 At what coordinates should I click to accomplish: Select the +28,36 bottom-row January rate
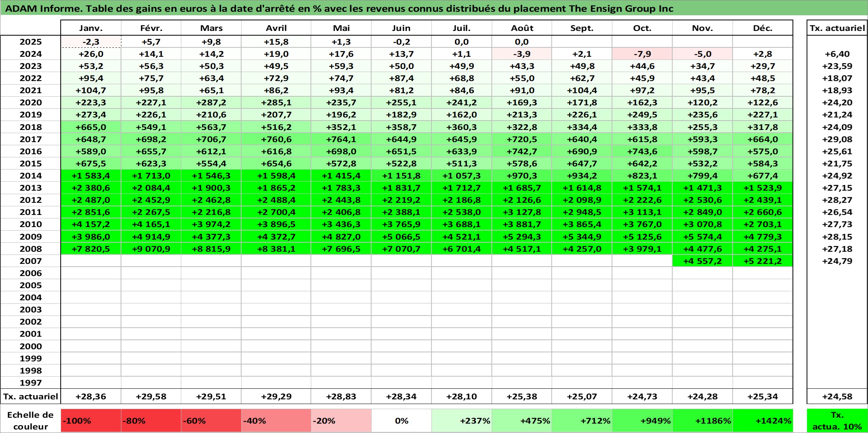tap(91, 397)
